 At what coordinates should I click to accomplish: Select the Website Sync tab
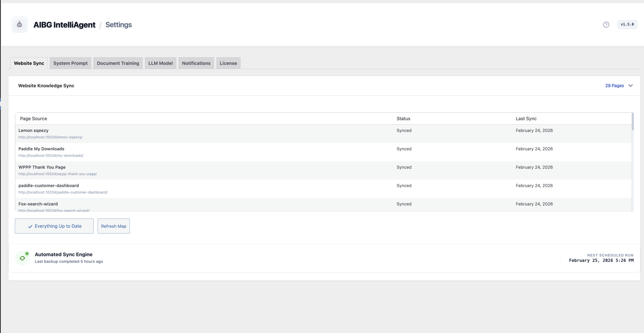pos(29,63)
